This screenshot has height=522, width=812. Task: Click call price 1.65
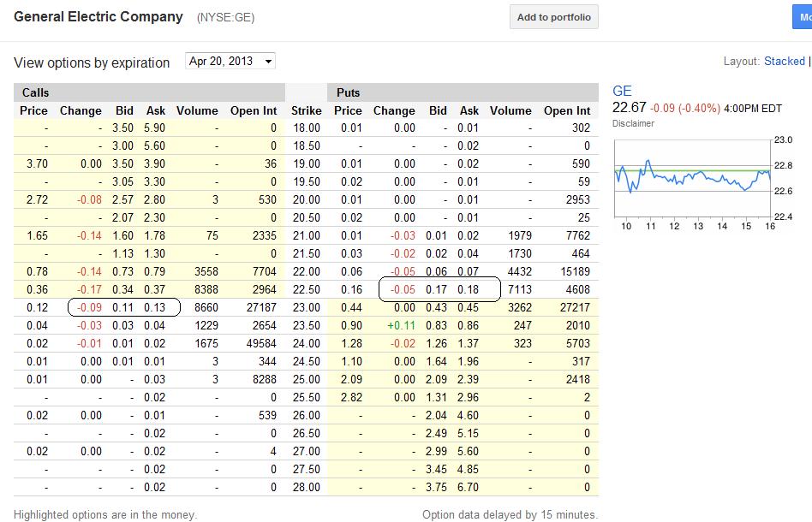click(x=37, y=236)
